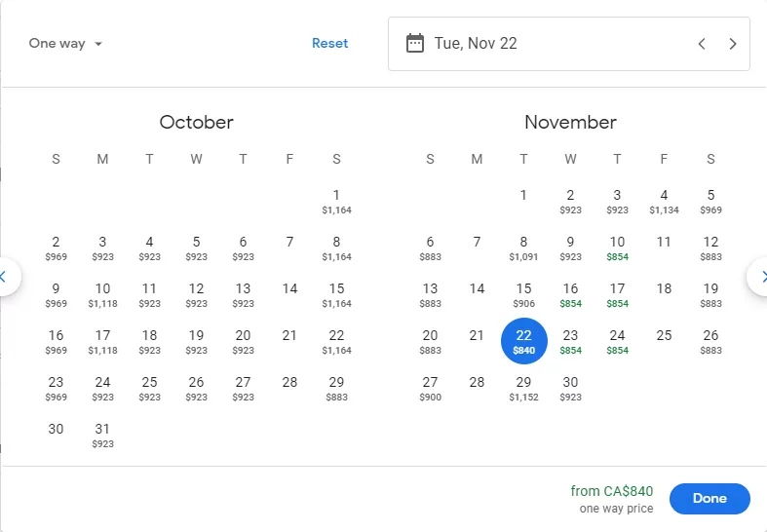Viewport: 767px width, 532px height.
Task: Choose October 17 priced $1,118
Action: tap(102, 341)
